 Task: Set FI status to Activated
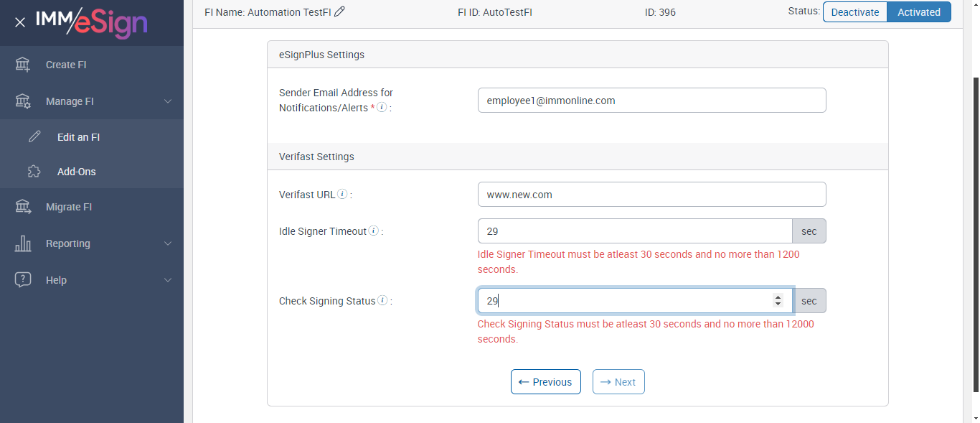(x=918, y=12)
